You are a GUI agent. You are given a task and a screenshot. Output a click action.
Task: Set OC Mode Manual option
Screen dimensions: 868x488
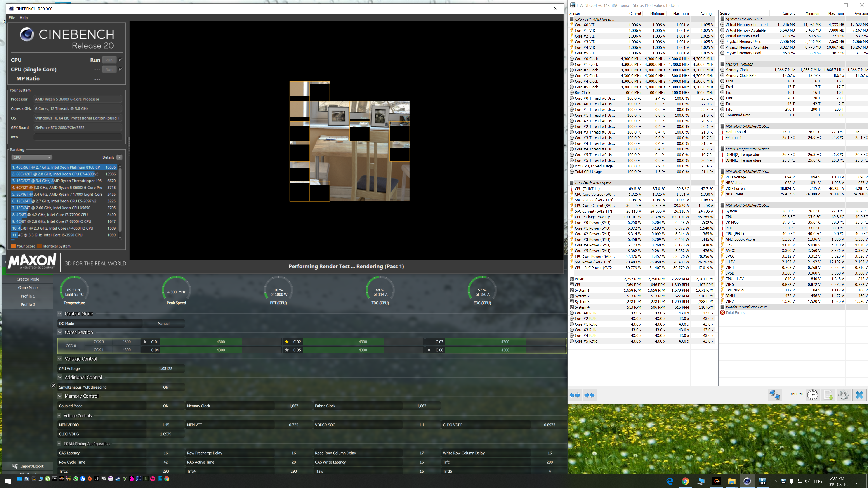pos(163,323)
